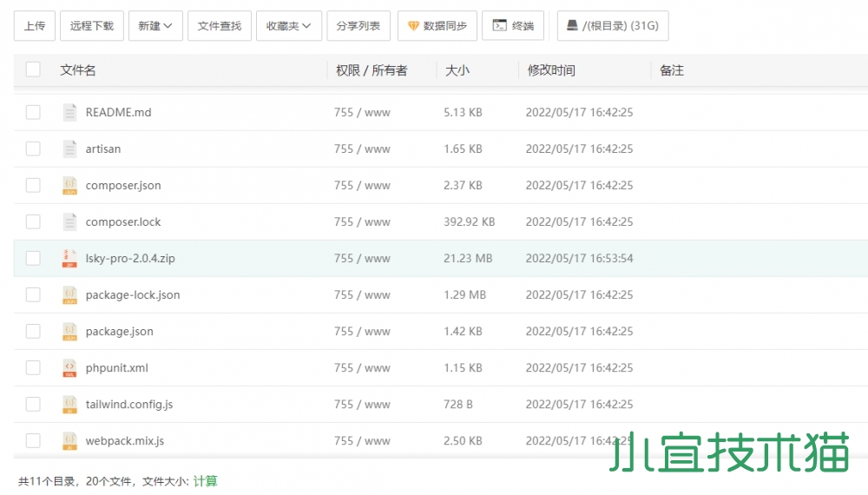Click the README.md file icon
The width and height of the screenshot is (868, 495).
(x=69, y=112)
